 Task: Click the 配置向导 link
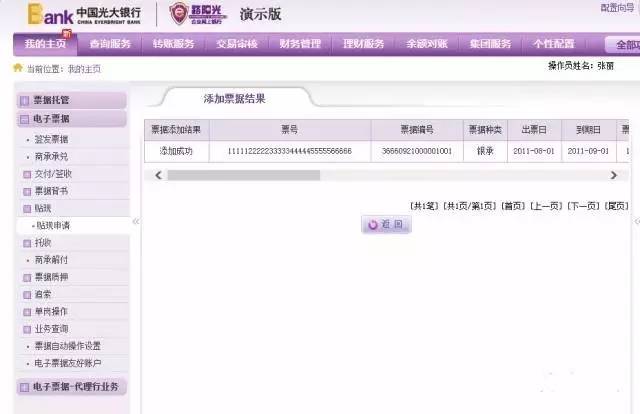point(617,8)
